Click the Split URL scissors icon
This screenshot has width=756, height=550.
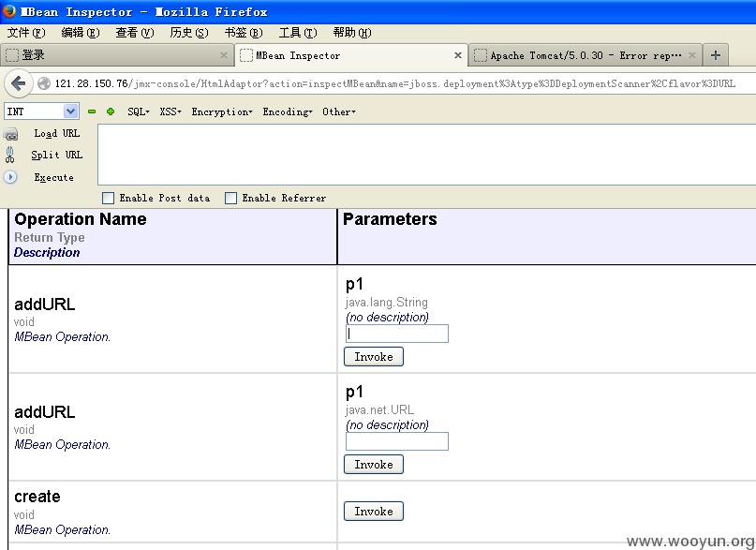coord(9,155)
